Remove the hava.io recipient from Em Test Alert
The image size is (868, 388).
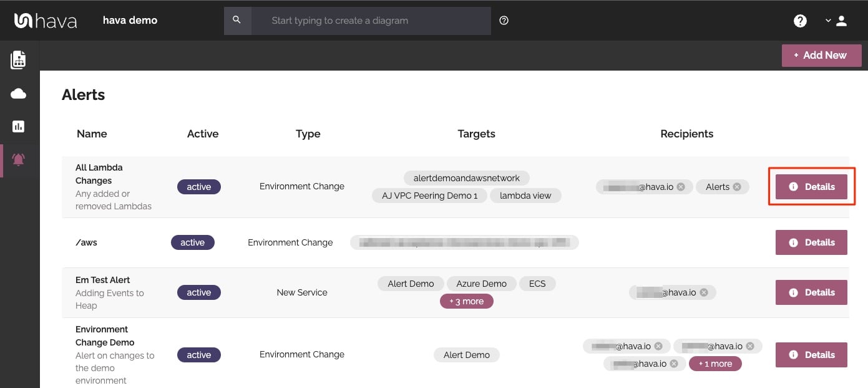pyautogui.click(x=703, y=292)
